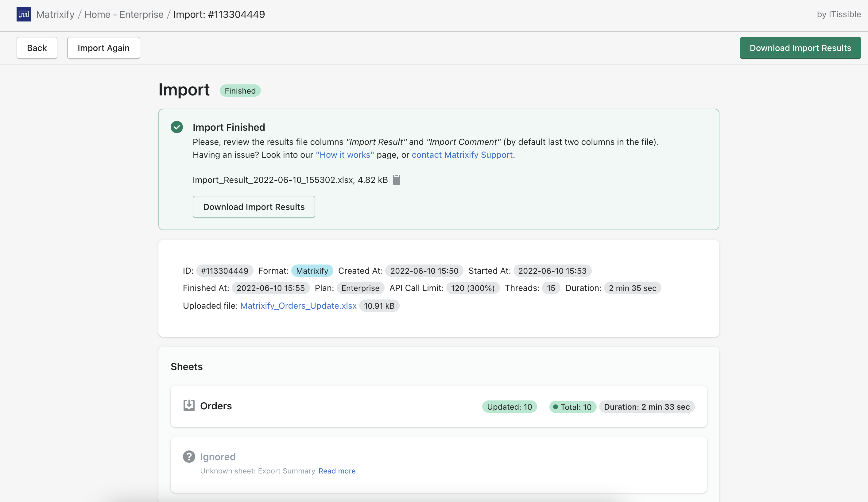Open the contact Matrixify Support link
Image resolution: width=868 pixels, height=502 pixels.
click(x=462, y=155)
